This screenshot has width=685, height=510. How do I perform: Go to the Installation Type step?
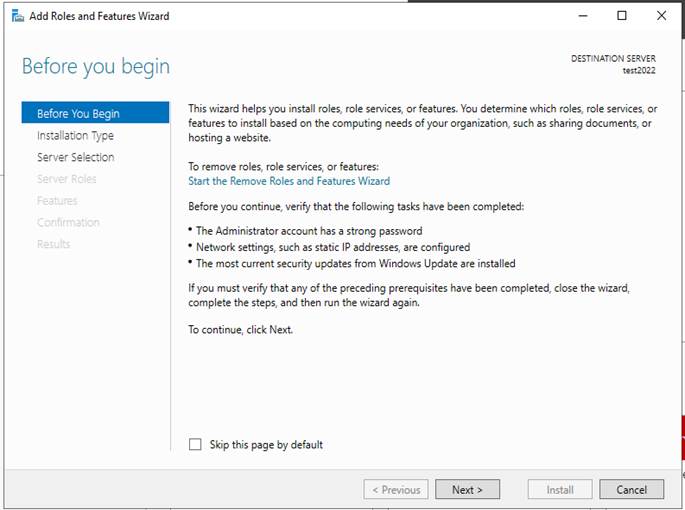[75, 135]
